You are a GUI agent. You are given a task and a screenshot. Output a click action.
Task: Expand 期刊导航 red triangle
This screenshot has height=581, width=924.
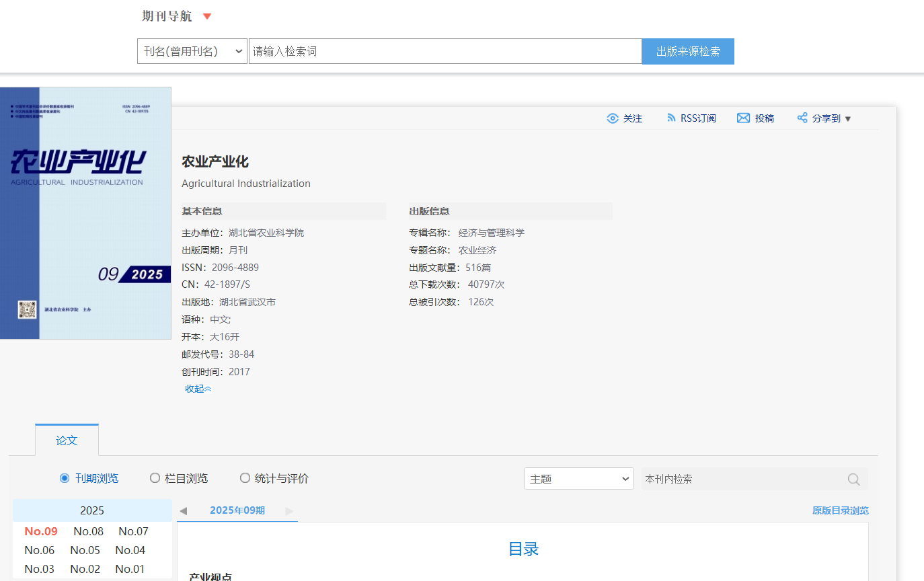tap(207, 17)
